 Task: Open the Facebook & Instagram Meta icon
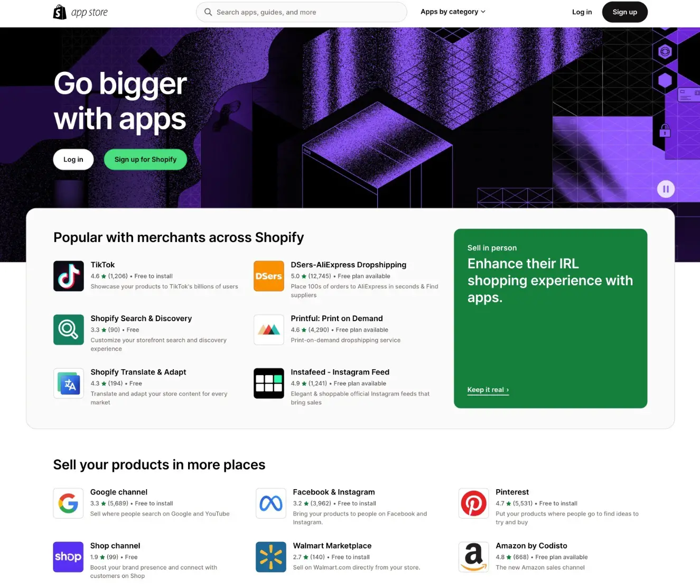tap(271, 503)
